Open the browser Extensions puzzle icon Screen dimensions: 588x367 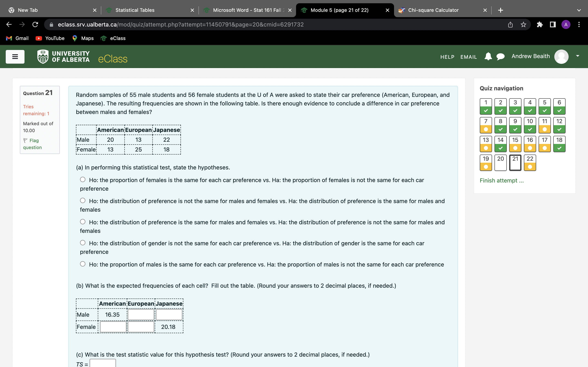540,24
